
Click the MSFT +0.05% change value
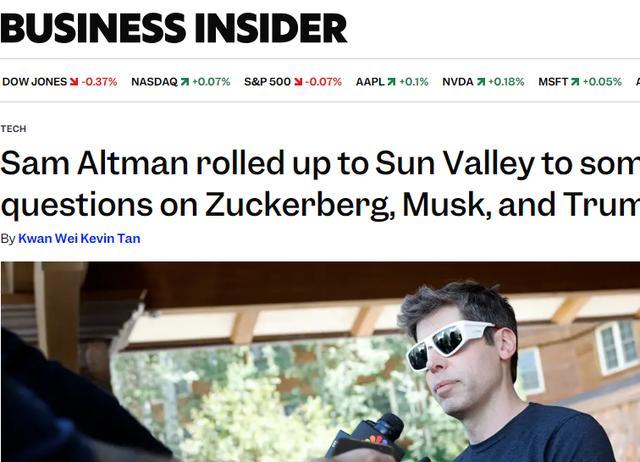click(602, 82)
